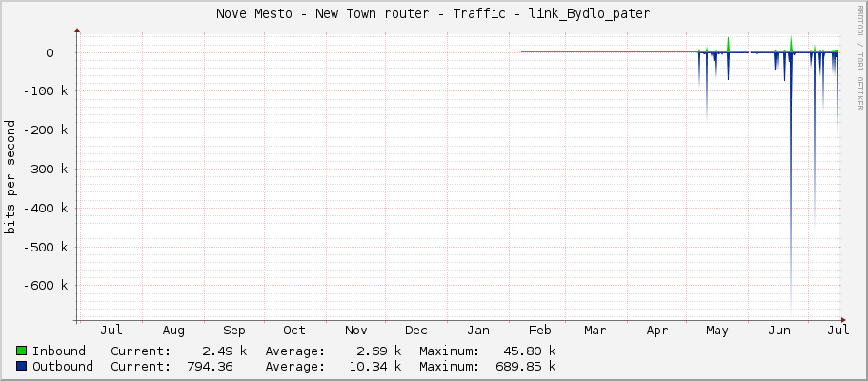Click the May month label

[717, 331]
